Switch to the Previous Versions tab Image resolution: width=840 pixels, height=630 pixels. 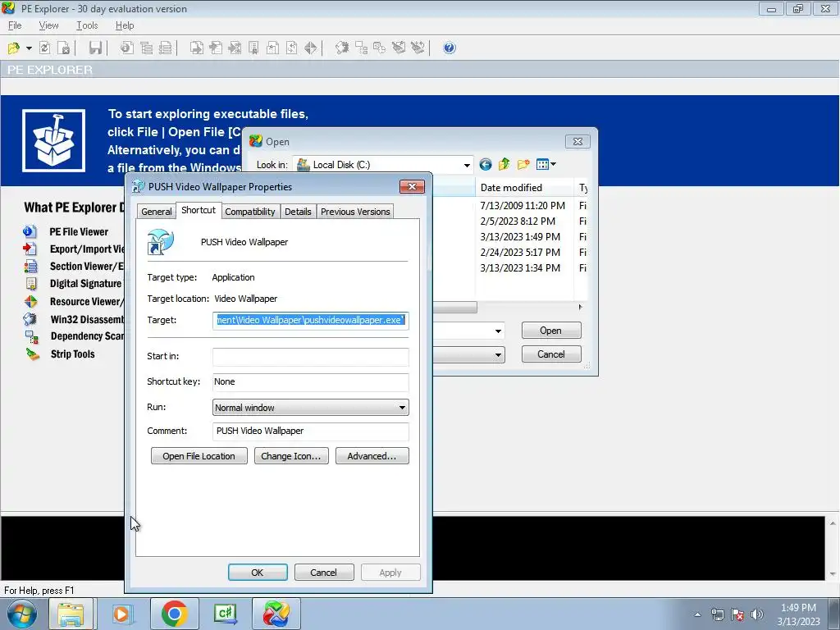point(355,212)
